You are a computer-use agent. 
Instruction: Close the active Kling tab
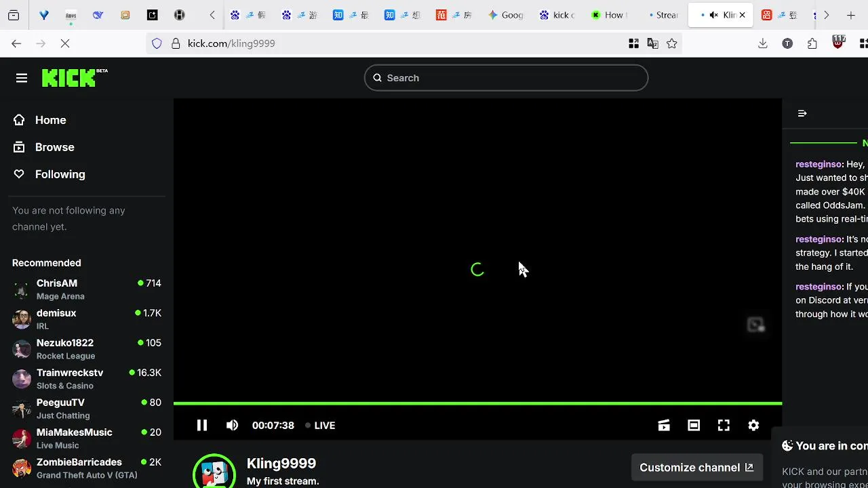click(x=742, y=15)
